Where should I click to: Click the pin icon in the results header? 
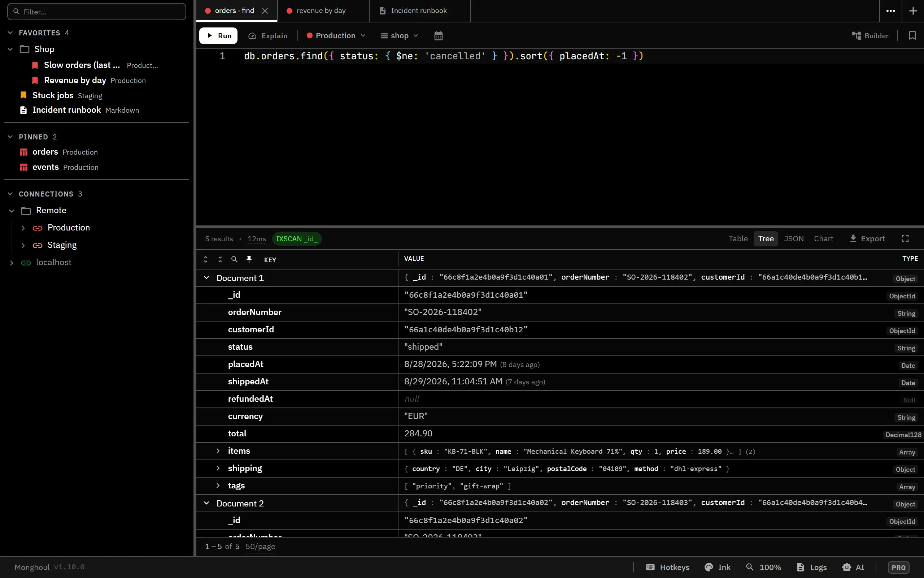(249, 259)
